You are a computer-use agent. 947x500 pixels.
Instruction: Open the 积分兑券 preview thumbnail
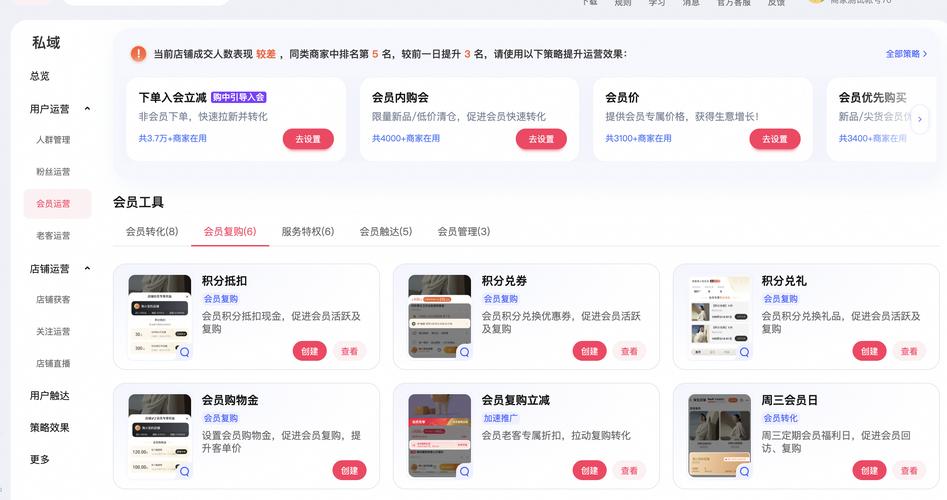point(440,316)
